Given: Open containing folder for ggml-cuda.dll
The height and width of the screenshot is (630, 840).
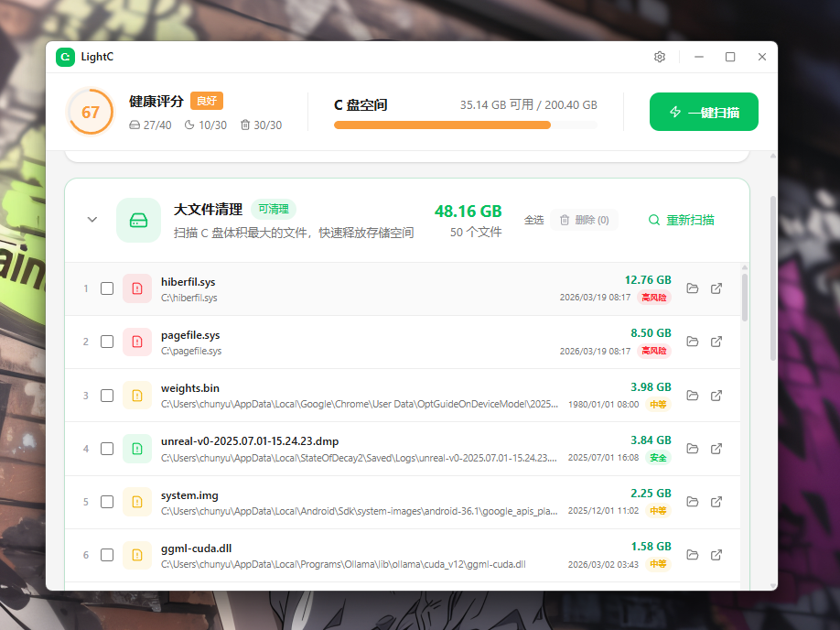Looking at the screenshot, I should (692, 555).
